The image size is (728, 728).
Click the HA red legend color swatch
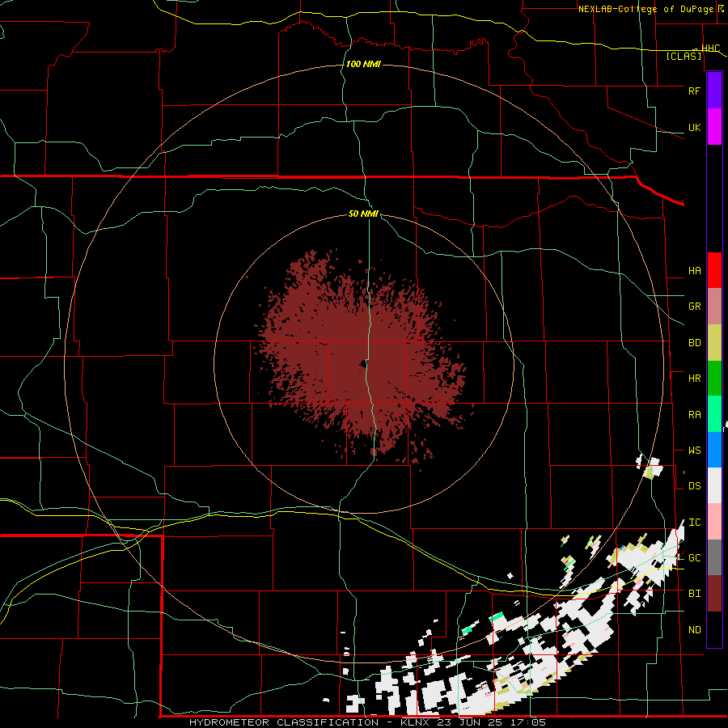coord(714,270)
